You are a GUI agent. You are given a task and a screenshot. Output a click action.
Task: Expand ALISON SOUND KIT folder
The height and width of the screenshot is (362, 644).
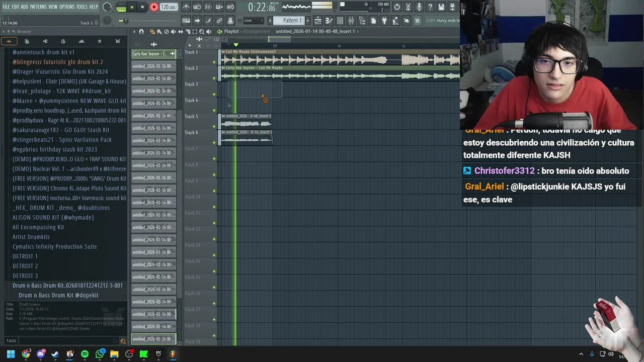coord(53,217)
